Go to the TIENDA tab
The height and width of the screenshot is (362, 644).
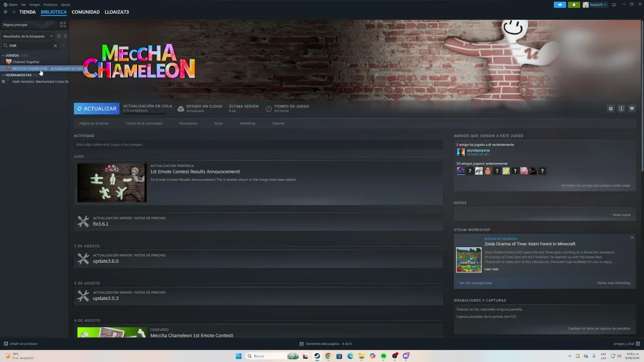click(28, 12)
